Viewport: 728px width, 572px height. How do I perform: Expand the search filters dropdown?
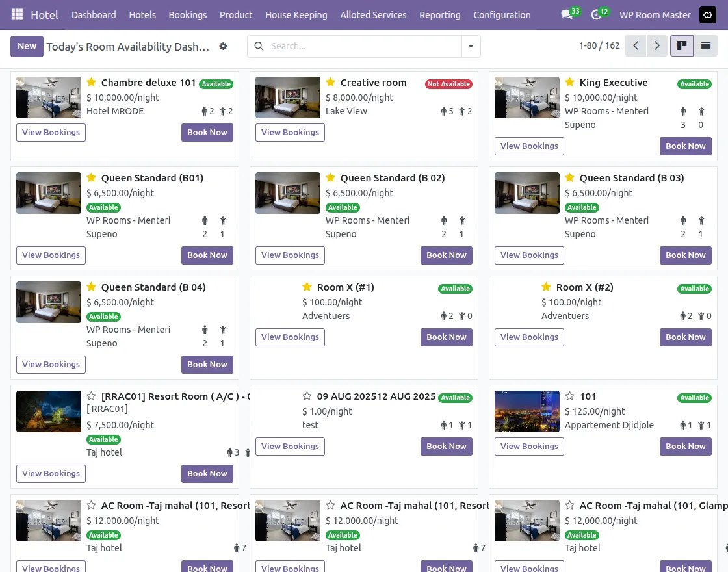click(x=470, y=46)
